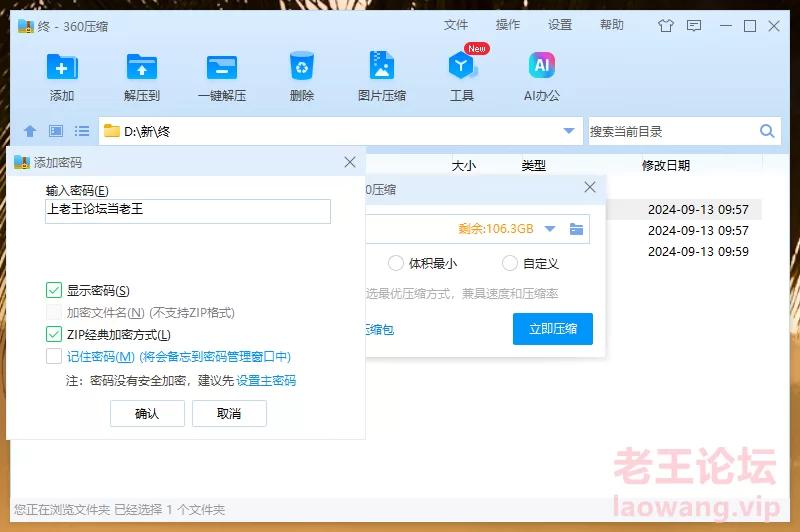Open the 帮助 menu
The image size is (800, 532).
coord(612,25)
